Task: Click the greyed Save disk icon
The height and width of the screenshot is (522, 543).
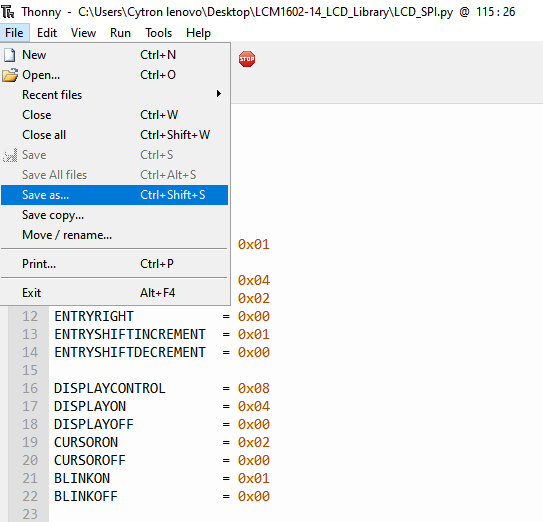Action: point(10,155)
